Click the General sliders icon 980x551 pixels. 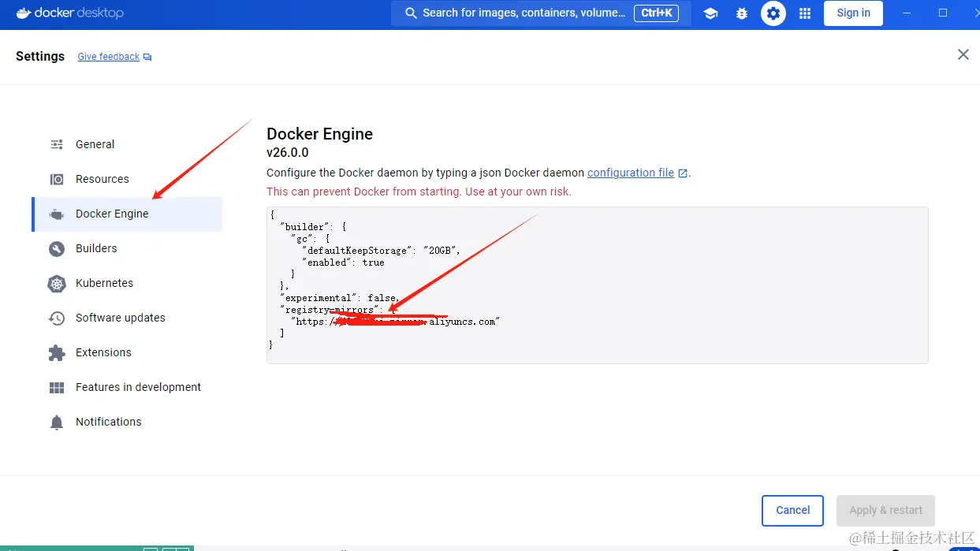coord(57,144)
